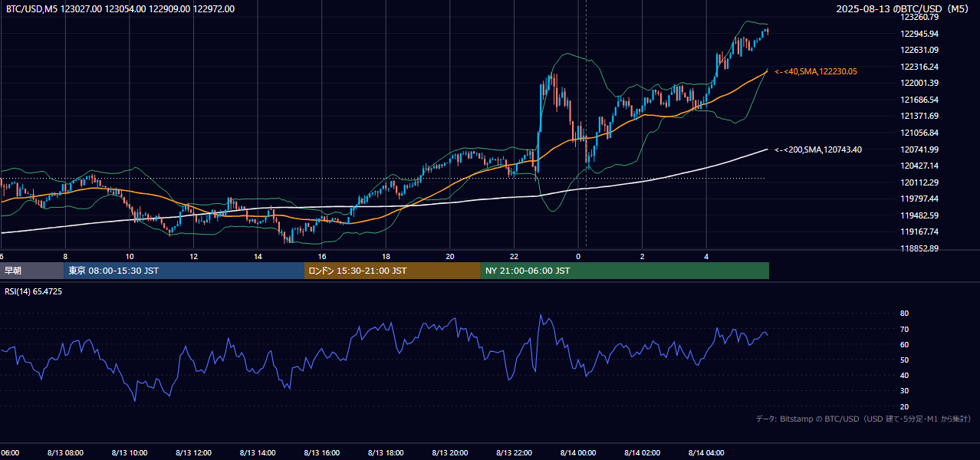Click the Bitstamp data source note
The width and height of the screenshot is (980, 460).
[x=863, y=419]
